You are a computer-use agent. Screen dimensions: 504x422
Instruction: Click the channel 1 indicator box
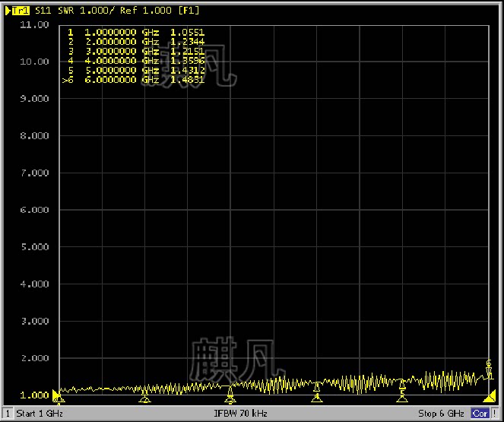pyautogui.click(x=8, y=414)
